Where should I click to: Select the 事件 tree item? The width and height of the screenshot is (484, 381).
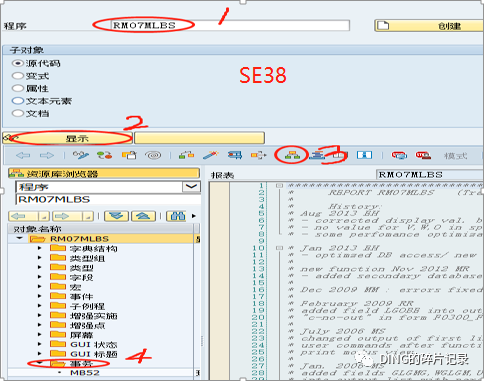(x=81, y=296)
